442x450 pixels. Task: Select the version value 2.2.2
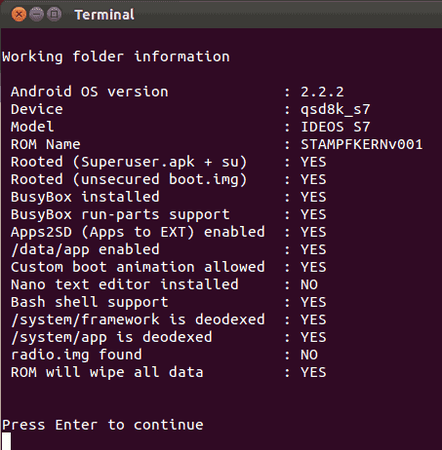click(322, 92)
